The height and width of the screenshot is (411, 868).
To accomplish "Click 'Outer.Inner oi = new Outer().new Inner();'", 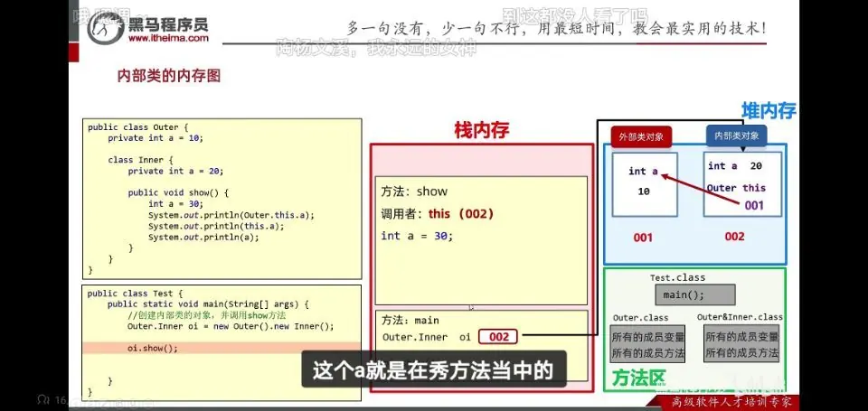I will click(x=231, y=326).
